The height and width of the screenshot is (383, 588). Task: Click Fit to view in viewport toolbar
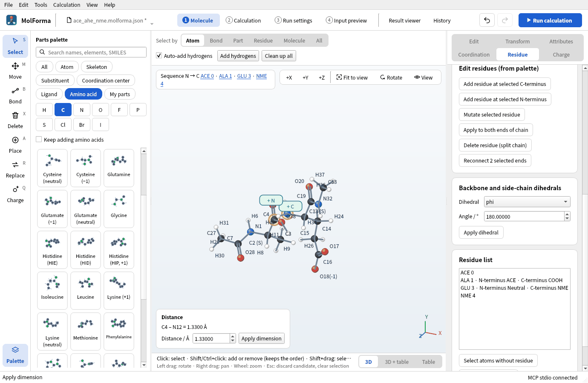click(x=352, y=77)
